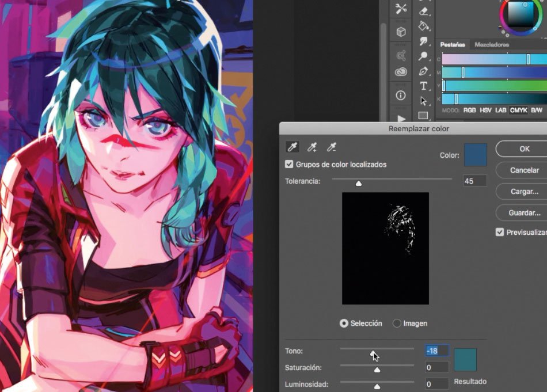Viewport: 547px width, 392px height.
Task: Select the Imagen radio button
Action: coord(397,324)
